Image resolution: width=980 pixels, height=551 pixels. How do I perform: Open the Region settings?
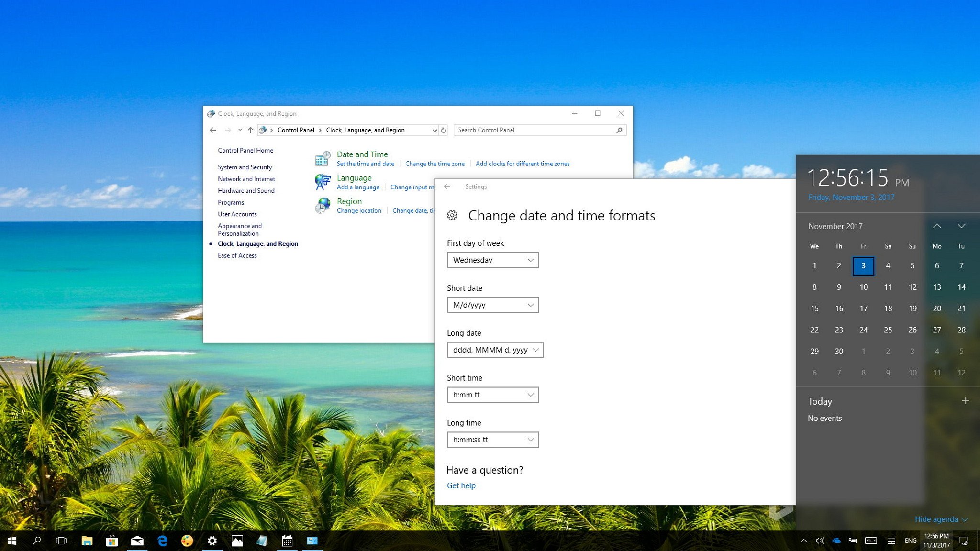(349, 200)
